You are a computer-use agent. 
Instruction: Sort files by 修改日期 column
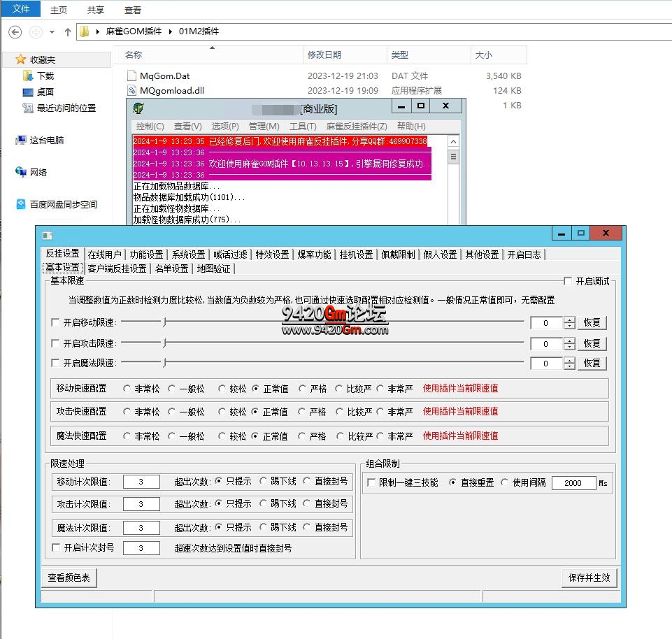[x=345, y=55]
